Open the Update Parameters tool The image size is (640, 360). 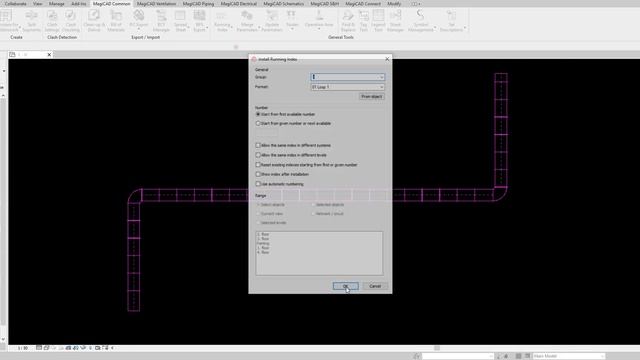click(272, 21)
